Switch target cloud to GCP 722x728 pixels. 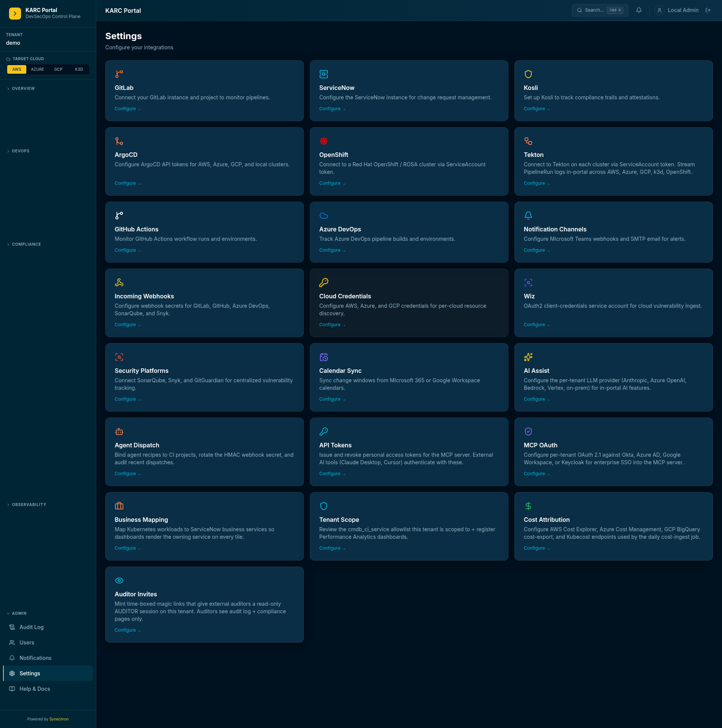click(58, 69)
